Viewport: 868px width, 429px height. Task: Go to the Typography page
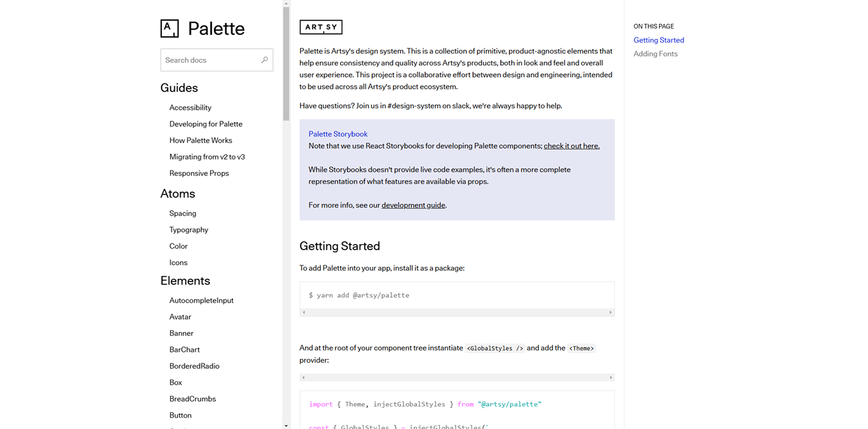click(x=189, y=230)
